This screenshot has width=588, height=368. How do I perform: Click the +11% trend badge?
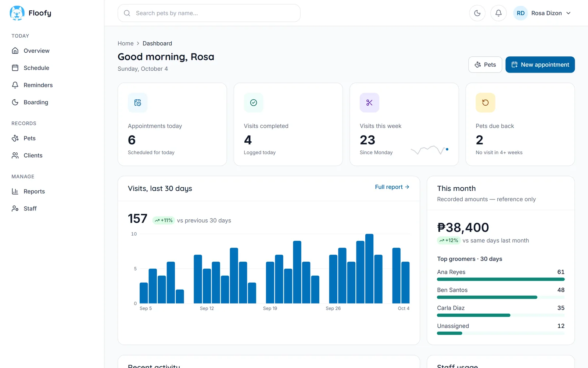pos(164,220)
